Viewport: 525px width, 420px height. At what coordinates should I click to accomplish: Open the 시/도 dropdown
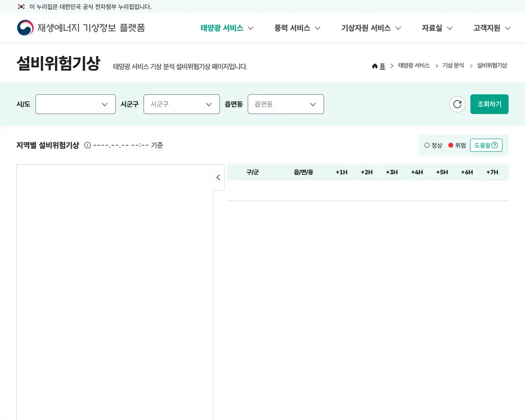pyautogui.click(x=75, y=104)
